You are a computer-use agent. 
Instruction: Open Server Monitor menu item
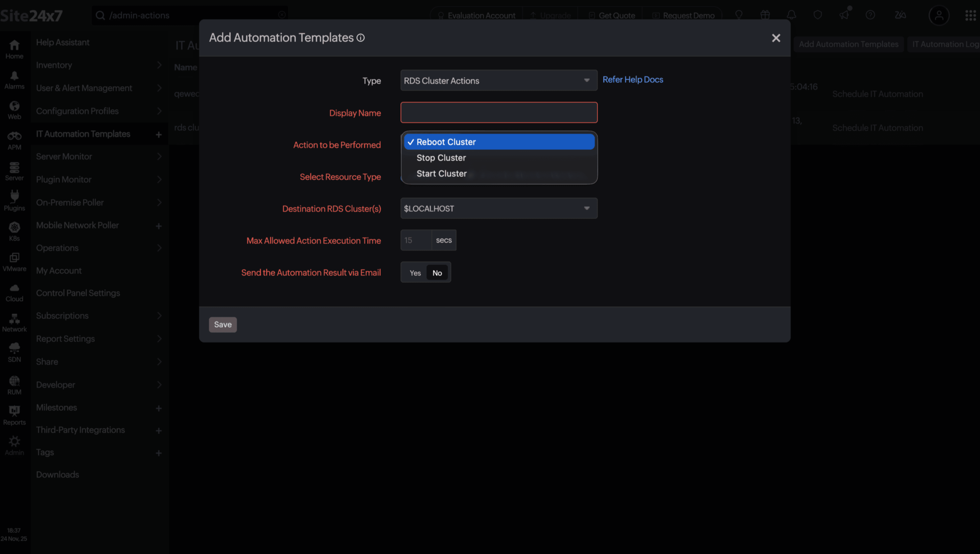tap(64, 157)
